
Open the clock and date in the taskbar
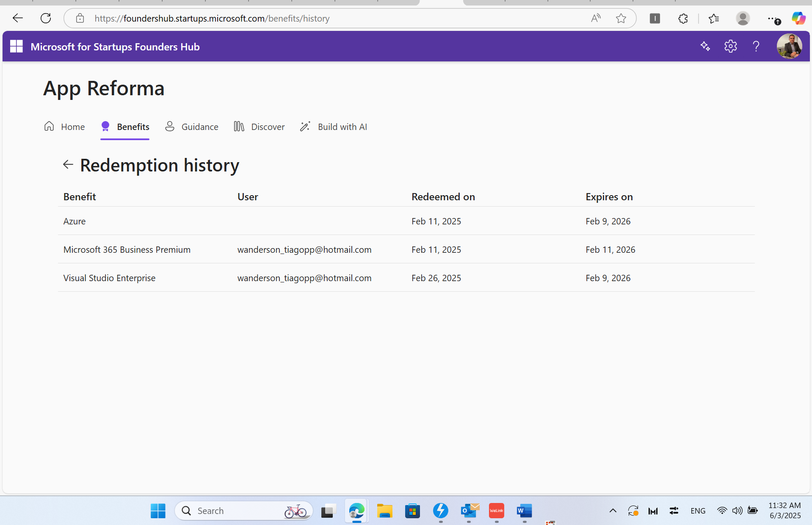(785, 511)
